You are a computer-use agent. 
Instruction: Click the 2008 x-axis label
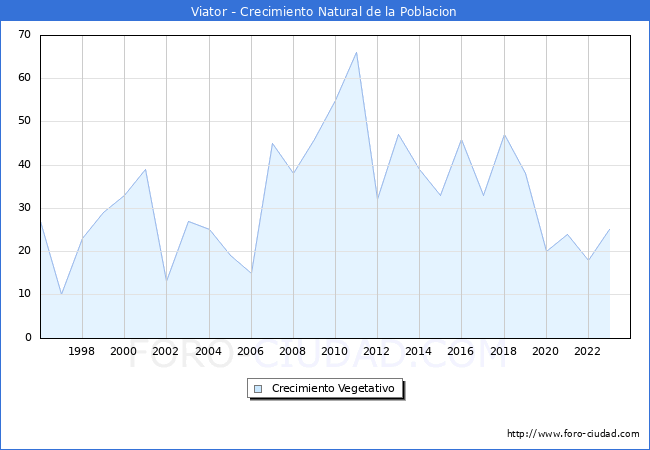[x=292, y=351]
